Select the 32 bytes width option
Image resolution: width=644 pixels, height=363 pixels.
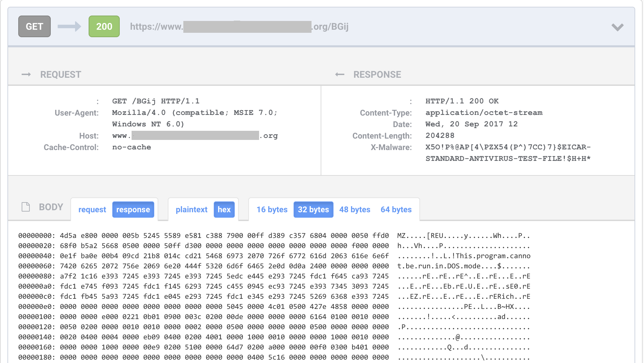coord(313,209)
